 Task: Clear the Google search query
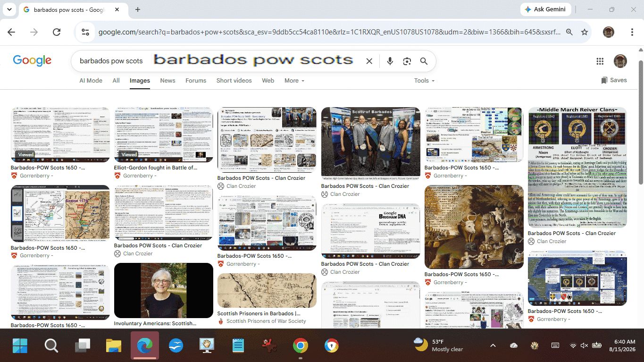tap(369, 61)
